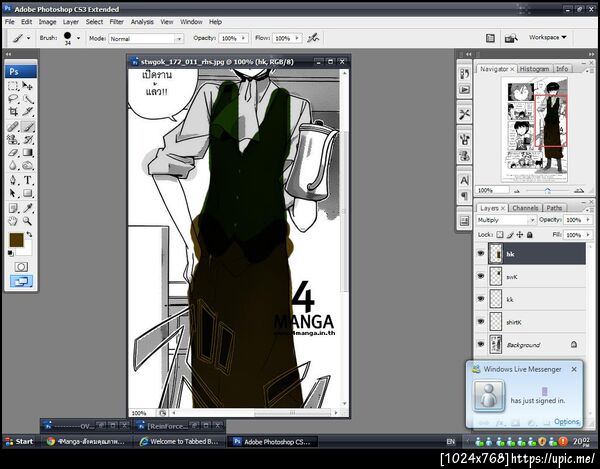Select the History Brush tool
The image size is (600, 469).
[28, 140]
